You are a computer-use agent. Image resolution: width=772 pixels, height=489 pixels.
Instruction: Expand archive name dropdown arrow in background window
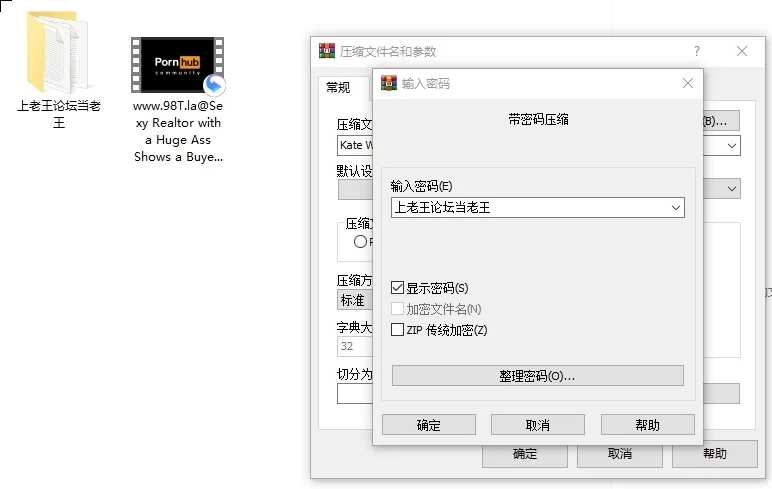point(732,146)
